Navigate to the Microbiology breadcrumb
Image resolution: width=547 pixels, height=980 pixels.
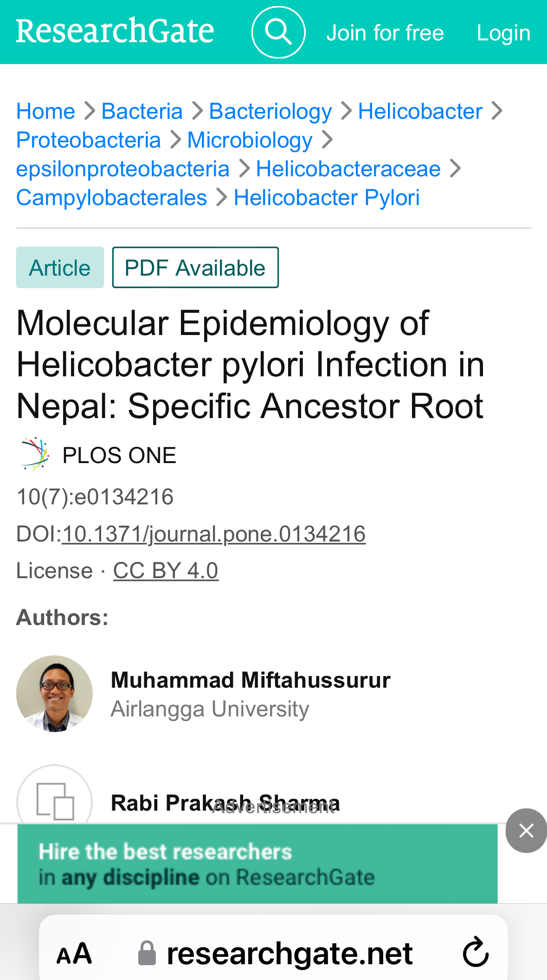coord(250,140)
